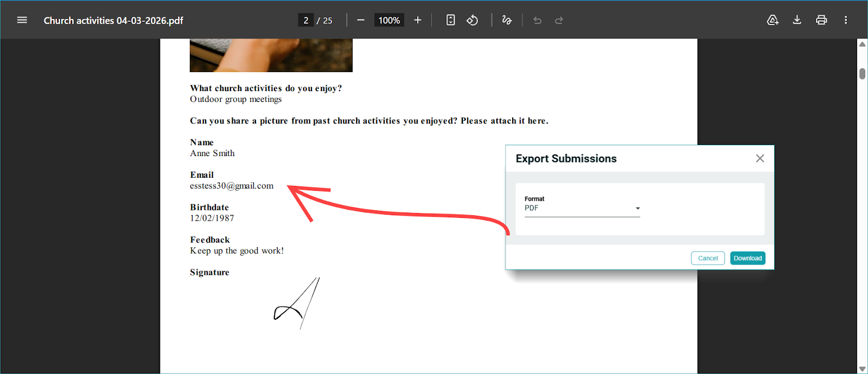Viewport: 868px width, 374px height.
Task: Open the PDF sidebar hamburger menu
Action: [22, 20]
